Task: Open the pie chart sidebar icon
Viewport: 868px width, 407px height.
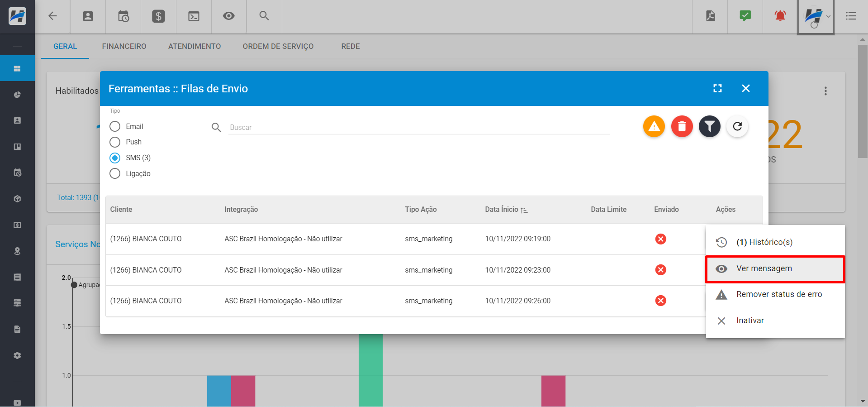Action: tap(17, 95)
